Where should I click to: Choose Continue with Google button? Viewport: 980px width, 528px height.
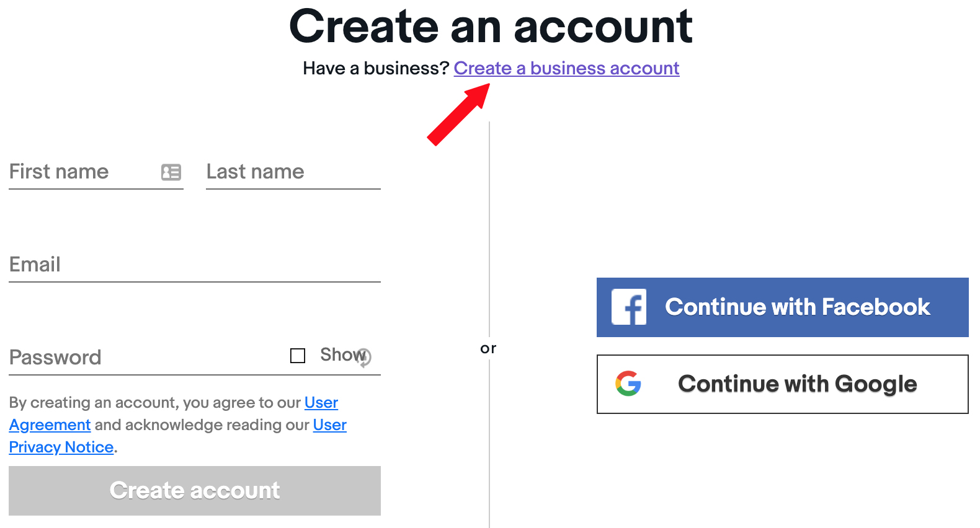click(783, 384)
